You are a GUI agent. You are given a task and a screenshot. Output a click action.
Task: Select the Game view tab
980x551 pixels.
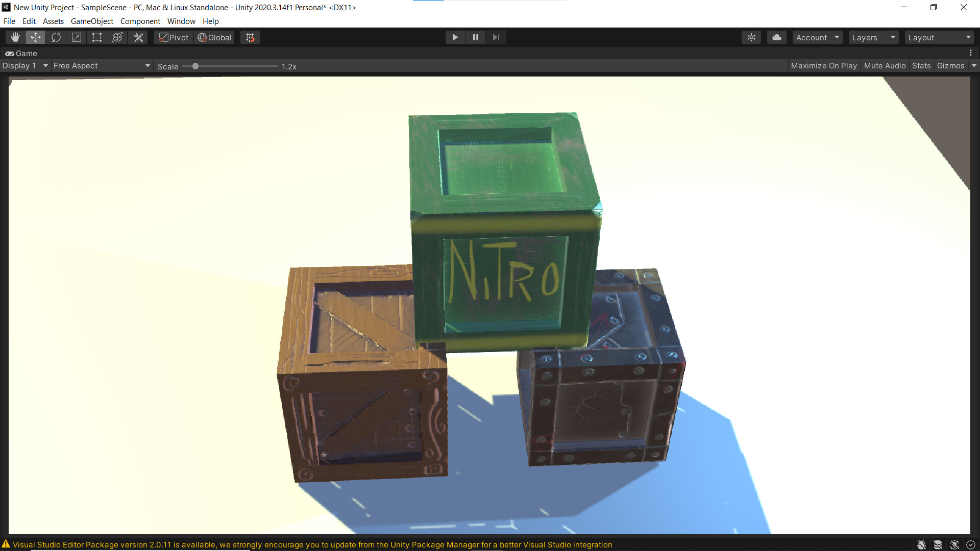[x=21, y=53]
